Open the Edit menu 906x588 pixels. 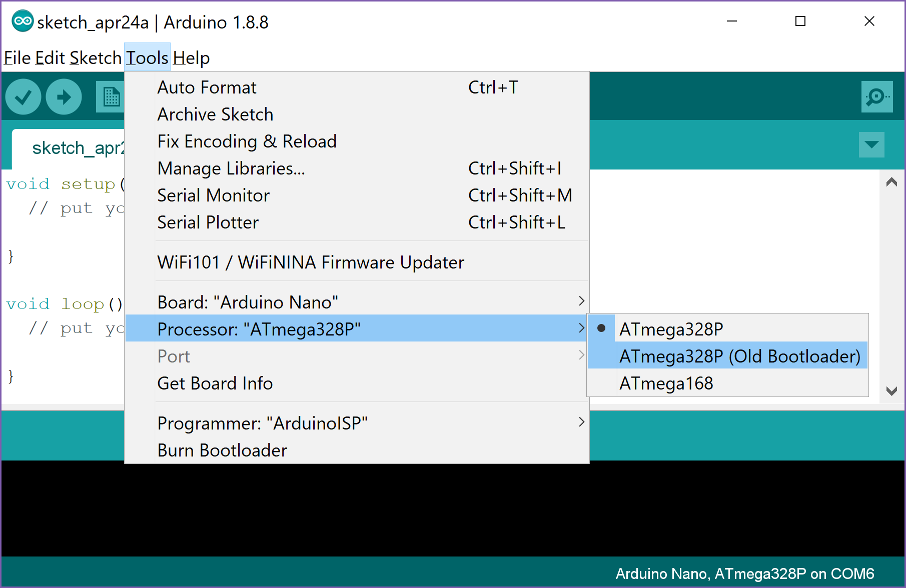pos(50,58)
